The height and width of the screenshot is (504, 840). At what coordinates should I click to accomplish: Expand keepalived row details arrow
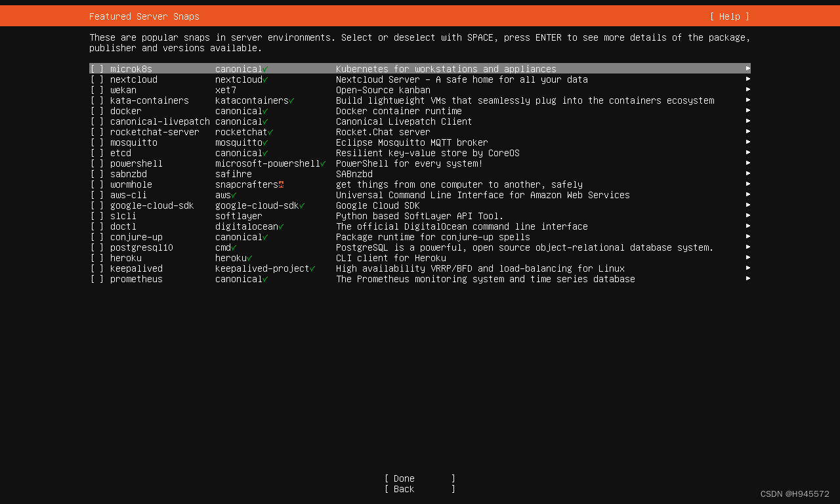pyautogui.click(x=748, y=268)
